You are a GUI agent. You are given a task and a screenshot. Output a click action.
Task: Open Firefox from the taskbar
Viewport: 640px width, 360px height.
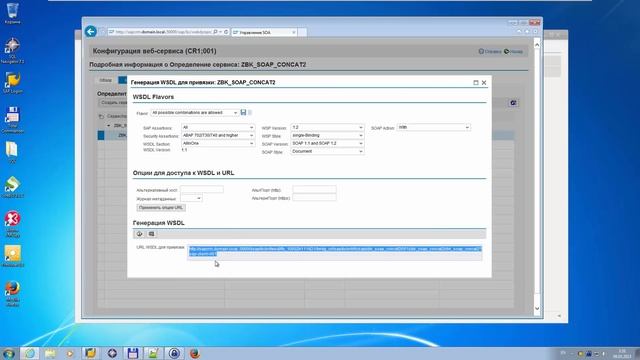pos(195,353)
